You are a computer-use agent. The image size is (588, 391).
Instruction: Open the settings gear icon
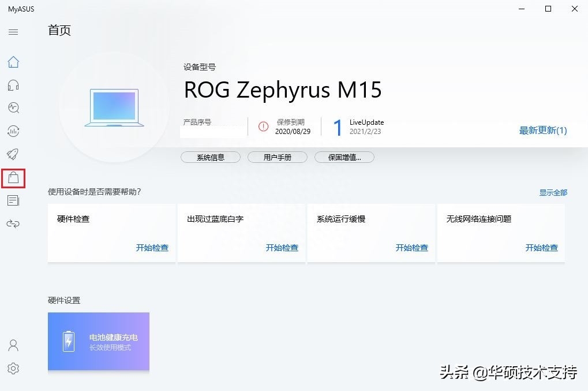pyautogui.click(x=13, y=368)
